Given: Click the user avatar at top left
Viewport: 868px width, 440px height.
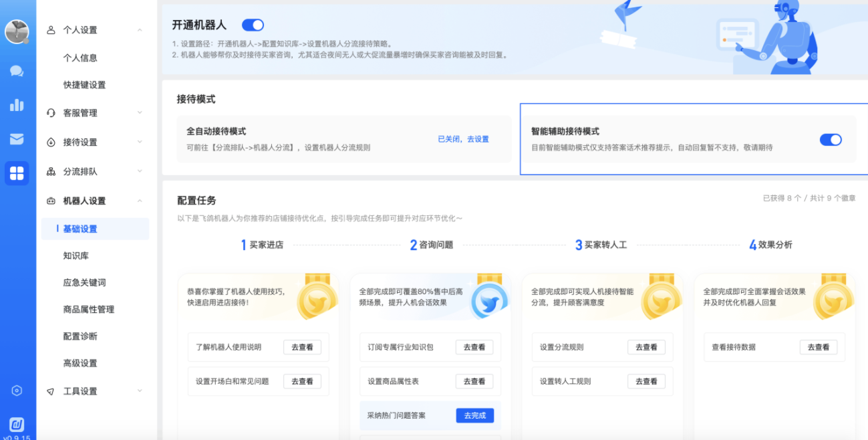Looking at the screenshot, I should [x=17, y=31].
